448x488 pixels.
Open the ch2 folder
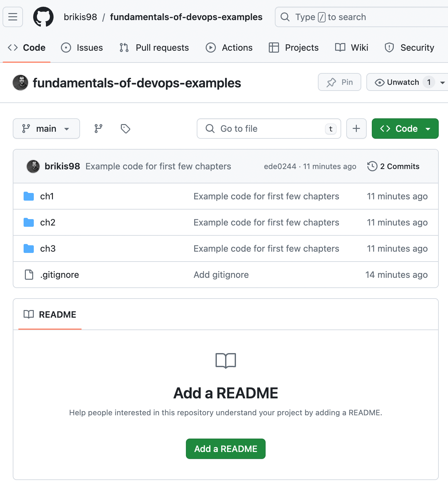48,222
